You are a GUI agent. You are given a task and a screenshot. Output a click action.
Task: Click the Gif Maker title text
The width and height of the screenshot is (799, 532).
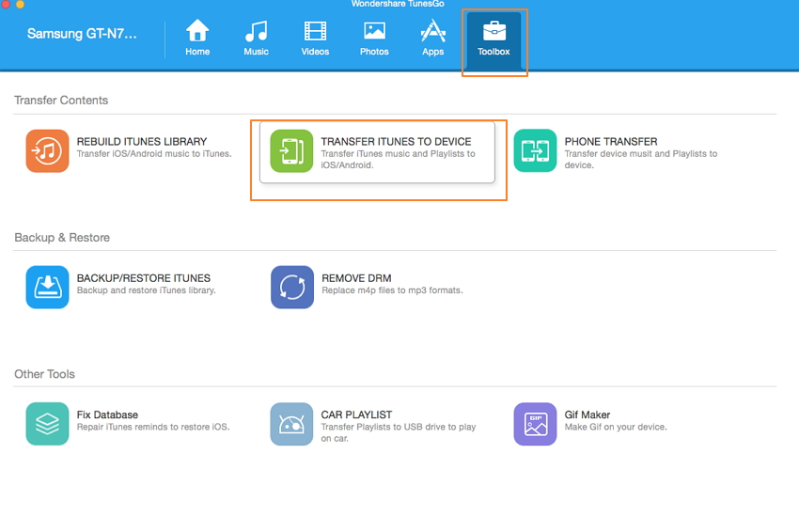pos(587,415)
